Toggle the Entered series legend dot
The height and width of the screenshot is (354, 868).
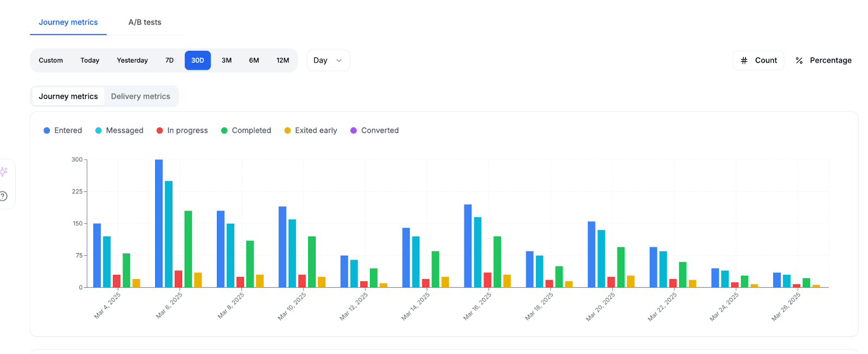pos(47,130)
